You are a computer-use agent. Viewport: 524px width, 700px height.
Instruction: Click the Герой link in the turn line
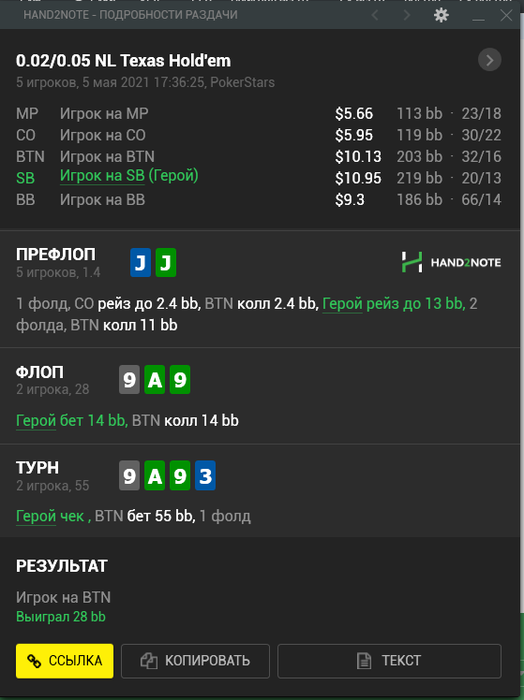coord(36,517)
